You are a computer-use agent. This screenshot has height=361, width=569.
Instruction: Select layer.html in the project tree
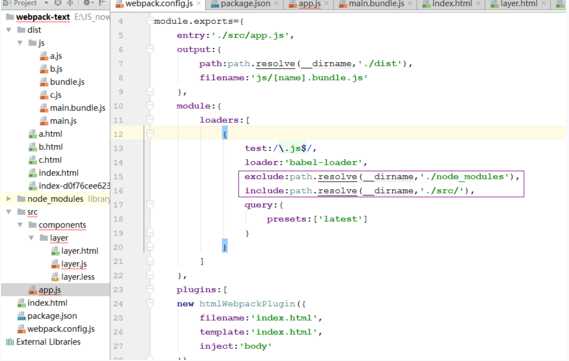(80, 251)
